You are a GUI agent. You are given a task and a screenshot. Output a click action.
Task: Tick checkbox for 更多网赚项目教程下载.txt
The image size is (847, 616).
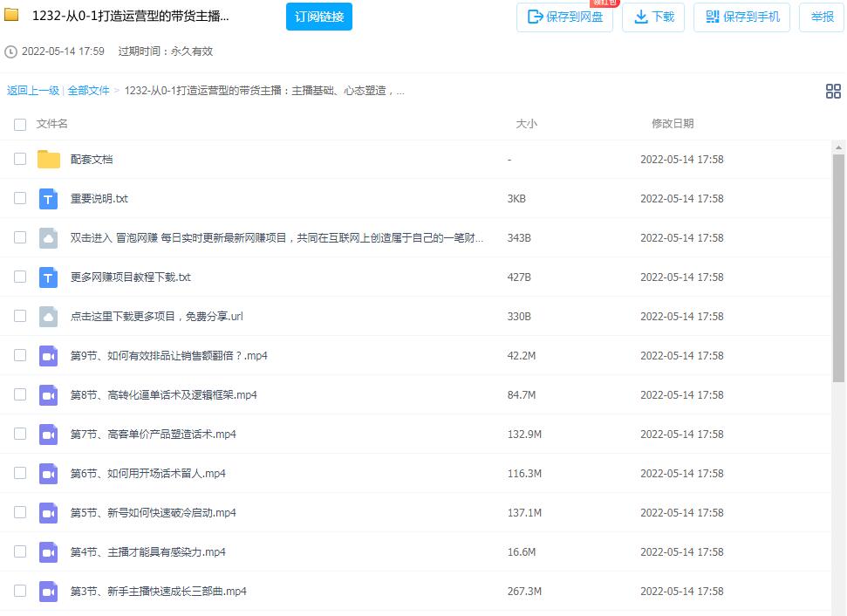[20, 277]
